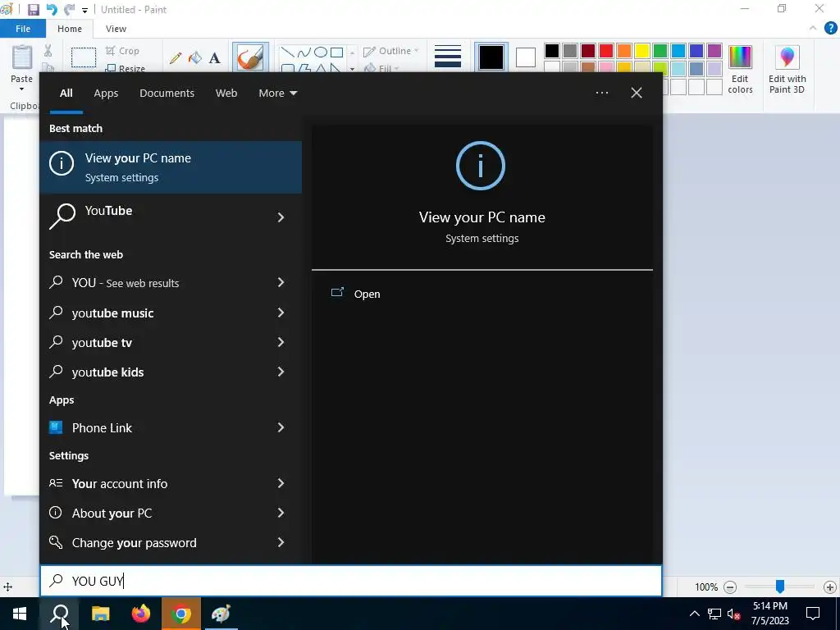Choose the curve shape in Shapes gallery
This screenshot has width=840, height=630.
pyautogui.click(x=304, y=52)
